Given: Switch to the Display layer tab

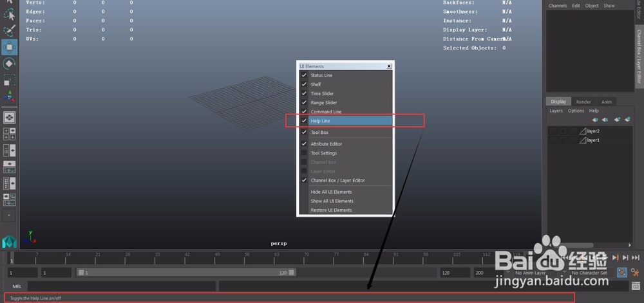Looking at the screenshot, I should pyautogui.click(x=558, y=102).
